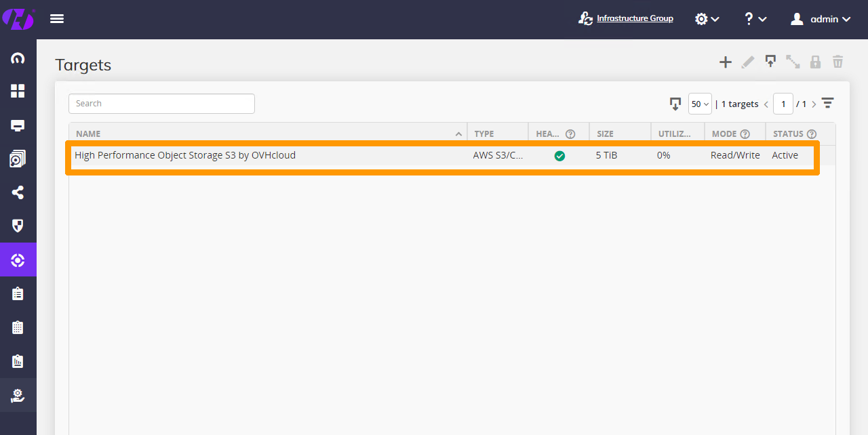Open the settings gear dropdown in top bar
The height and width of the screenshot is (435, 868).
click(x=707, y=18)
